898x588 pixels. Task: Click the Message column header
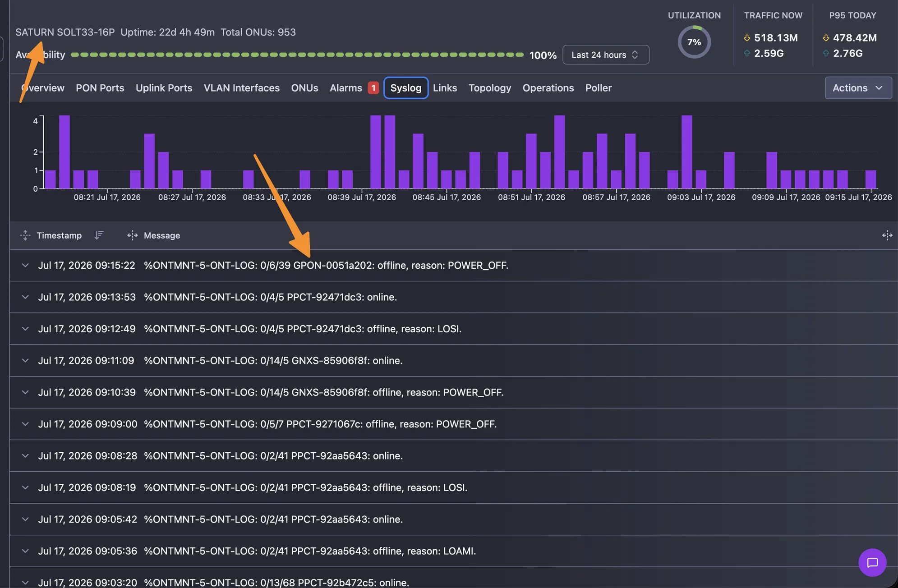tap(161, 235)
